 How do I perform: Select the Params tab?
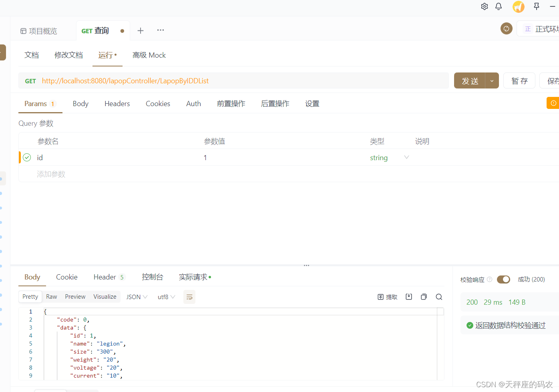click(40, 104)
